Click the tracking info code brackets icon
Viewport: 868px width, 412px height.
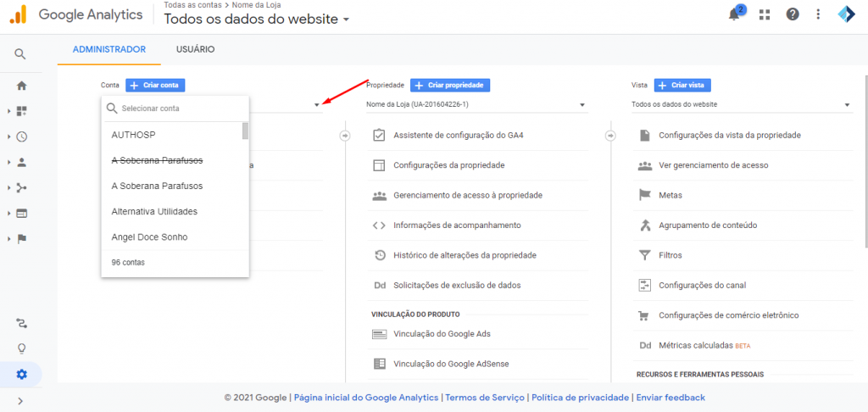(x=379, y=225)
